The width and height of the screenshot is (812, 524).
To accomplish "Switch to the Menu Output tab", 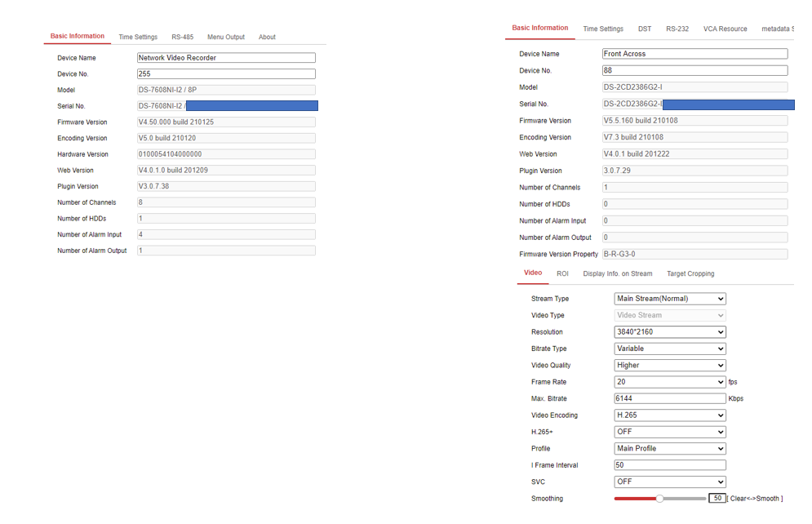I will (225, 37).
